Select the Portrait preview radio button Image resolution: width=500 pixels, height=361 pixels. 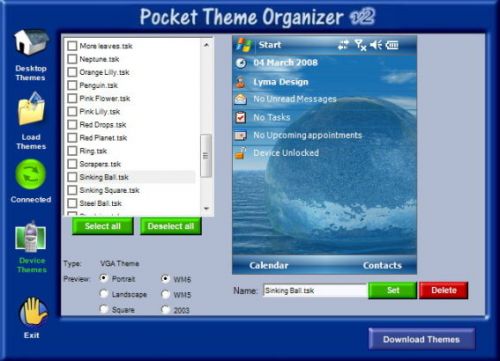point(104,278)
